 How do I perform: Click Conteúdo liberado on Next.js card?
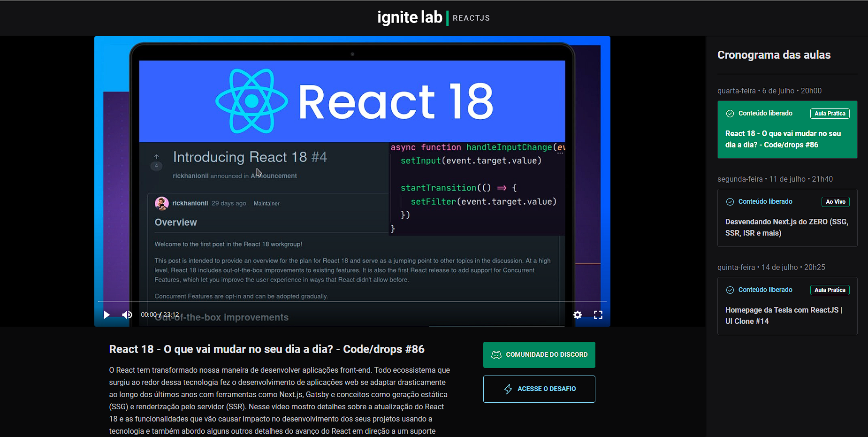pos(765,202)
